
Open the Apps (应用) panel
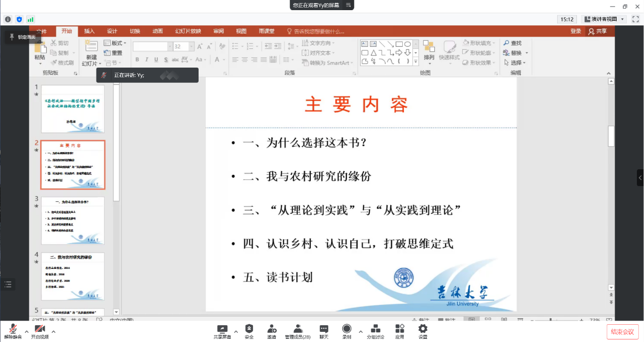pyautogui.click(x=400, y=331)
